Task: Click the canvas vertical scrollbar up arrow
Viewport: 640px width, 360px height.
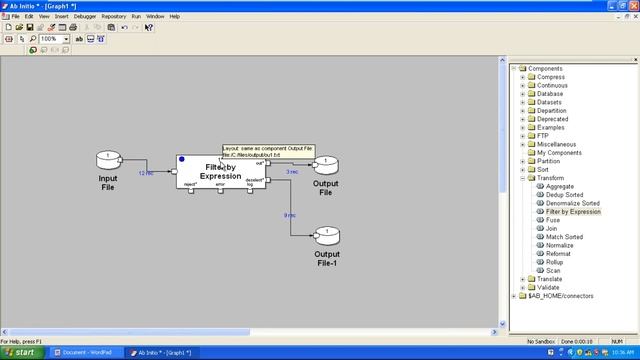Action: coord(502,60)
